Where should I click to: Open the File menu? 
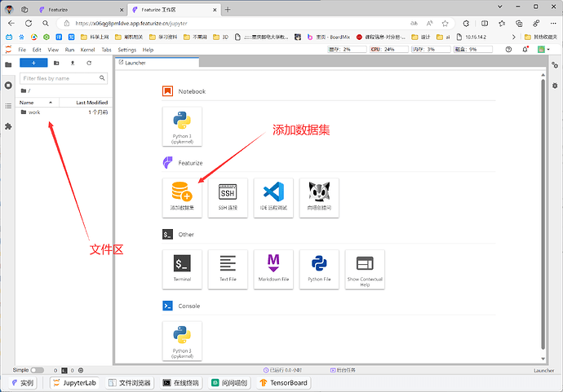tap(22, 50)
